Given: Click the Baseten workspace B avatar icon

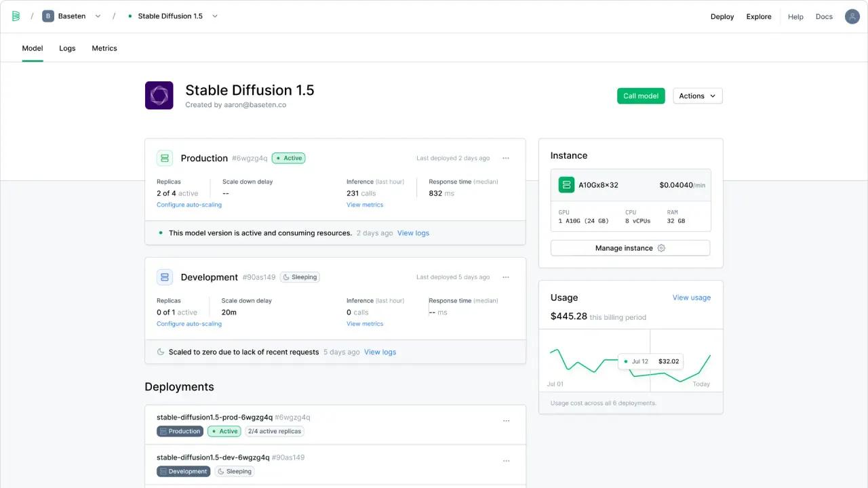Looking at the screenshot, I should [48, 16].
